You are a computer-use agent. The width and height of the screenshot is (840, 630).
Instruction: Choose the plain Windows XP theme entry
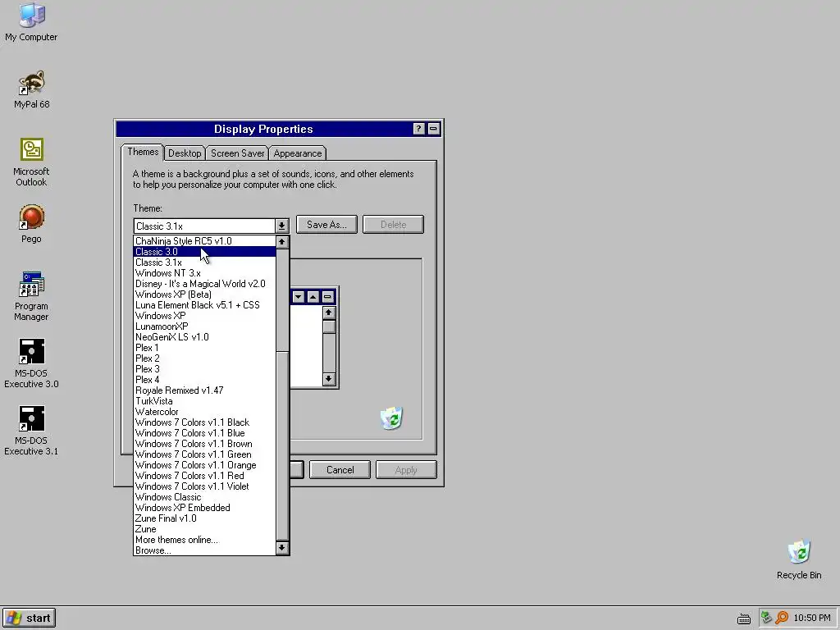[204, 316]
